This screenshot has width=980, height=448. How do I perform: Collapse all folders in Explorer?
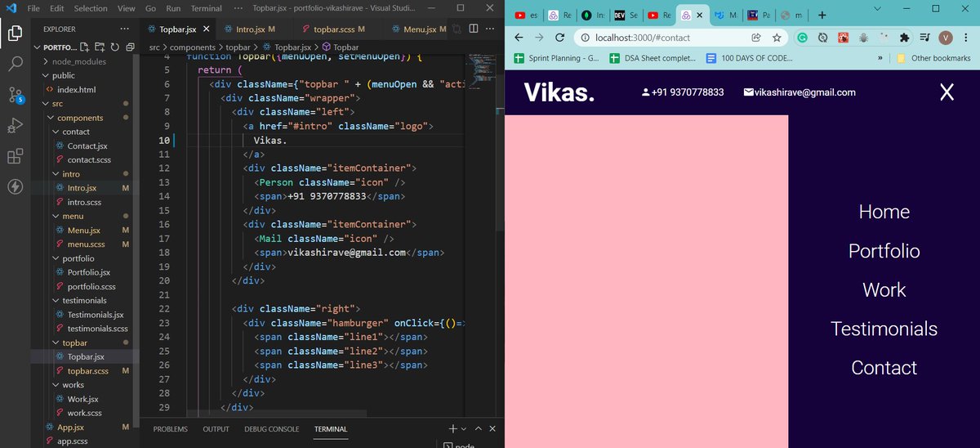[x=128, y=47]
